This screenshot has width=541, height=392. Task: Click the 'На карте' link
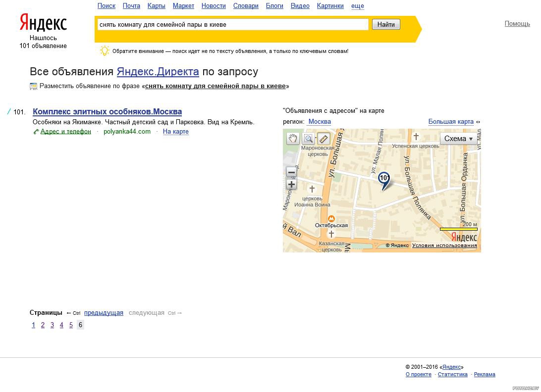(x=175, y=131)
